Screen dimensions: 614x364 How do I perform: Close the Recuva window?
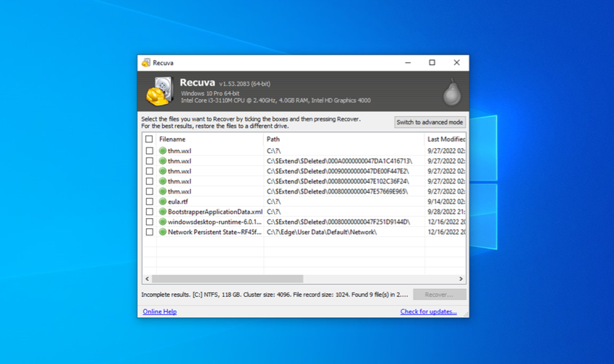[456, 63]
